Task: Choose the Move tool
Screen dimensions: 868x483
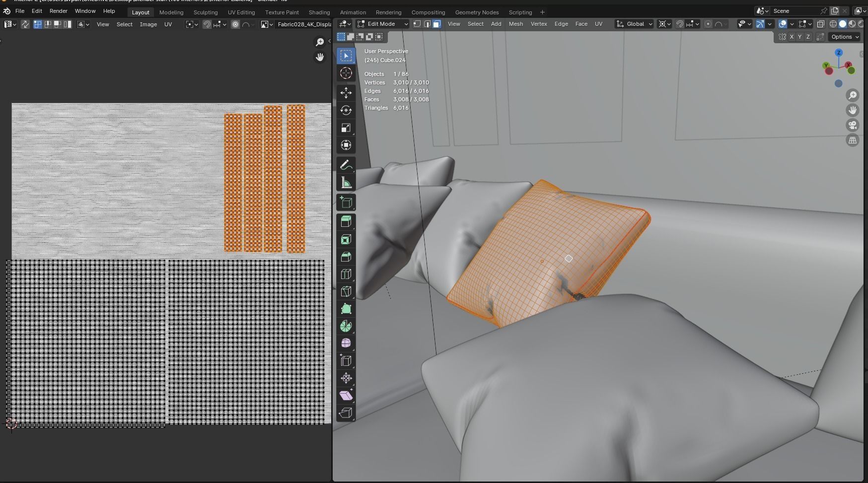Action: (x=346, y=93)
